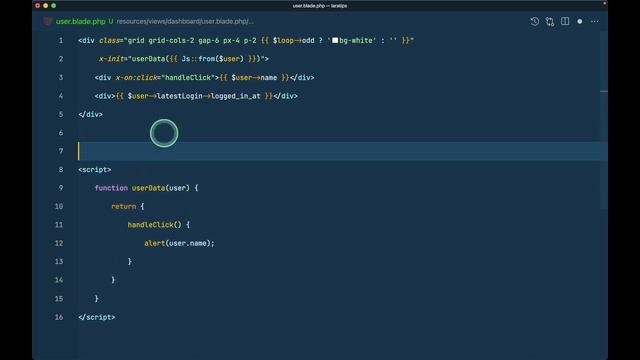Click line number 8 in gutter
This screenshot has height=360, width=640.
pos(61,169)
